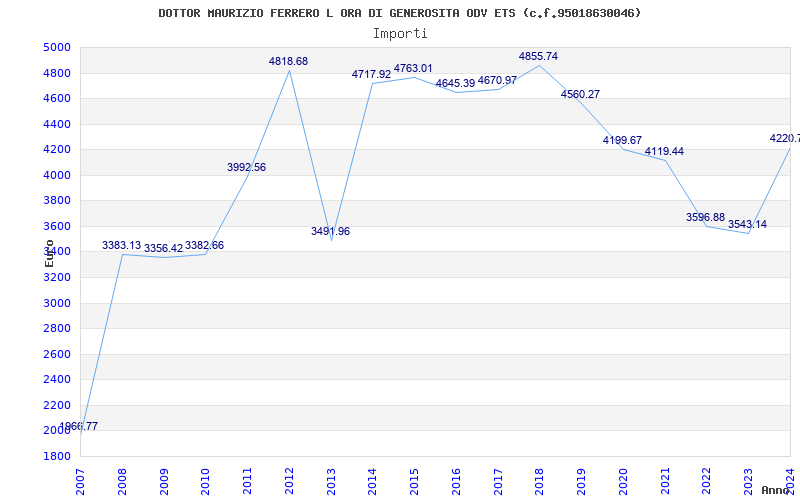This screenshot has width=800, height=500.
Task: Click x-axis year 2017
Action: click(x=498, y=482)
